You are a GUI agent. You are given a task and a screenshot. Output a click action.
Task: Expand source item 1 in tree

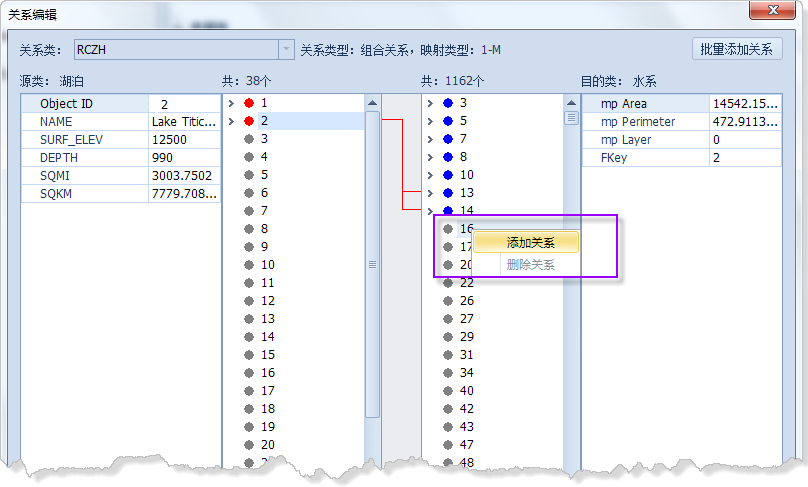point(231,103)
